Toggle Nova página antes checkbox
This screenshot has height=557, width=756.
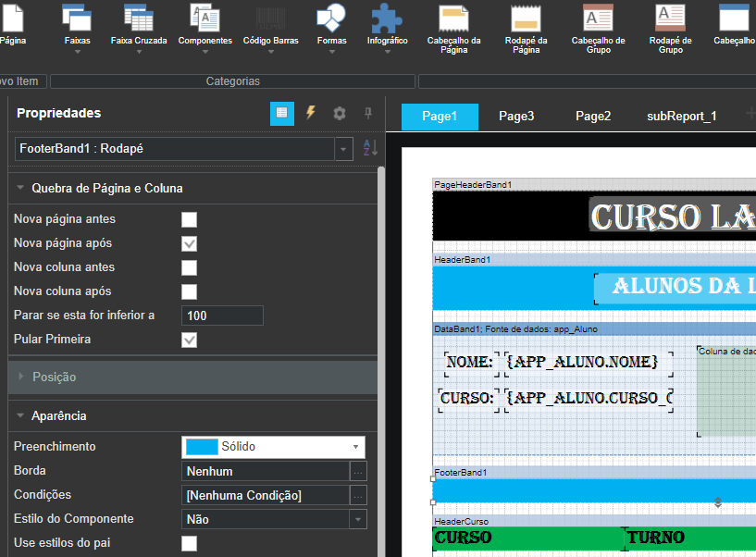tap(189, 219)
